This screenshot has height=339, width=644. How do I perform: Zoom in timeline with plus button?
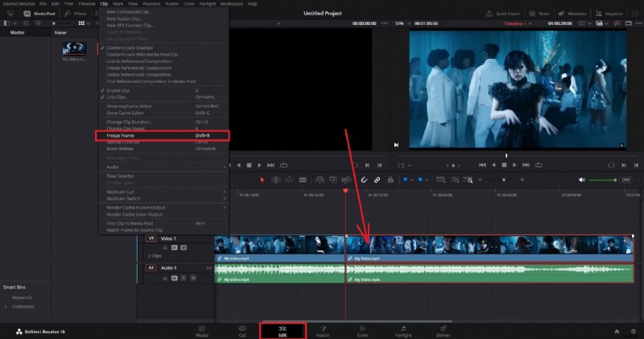tap(522, 180)
